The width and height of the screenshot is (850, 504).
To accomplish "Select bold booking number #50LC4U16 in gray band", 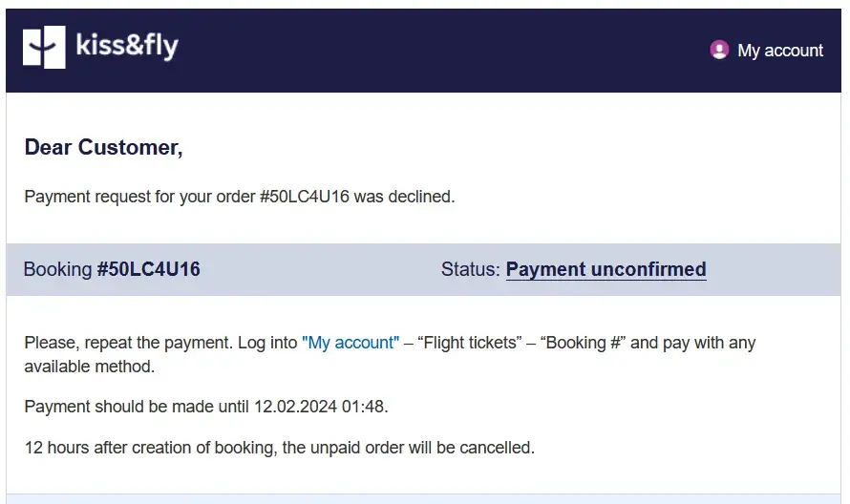I will 149,269.
